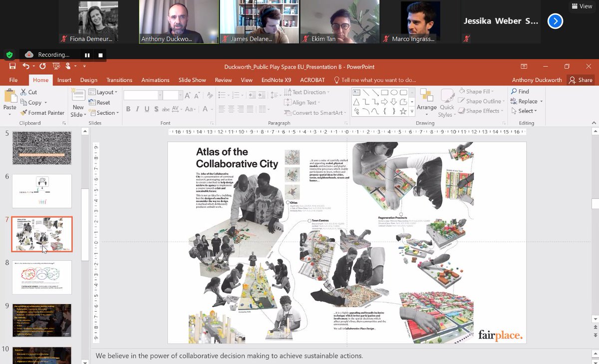
Task: Pause the Zoom recording
Action: coord(87,55)
